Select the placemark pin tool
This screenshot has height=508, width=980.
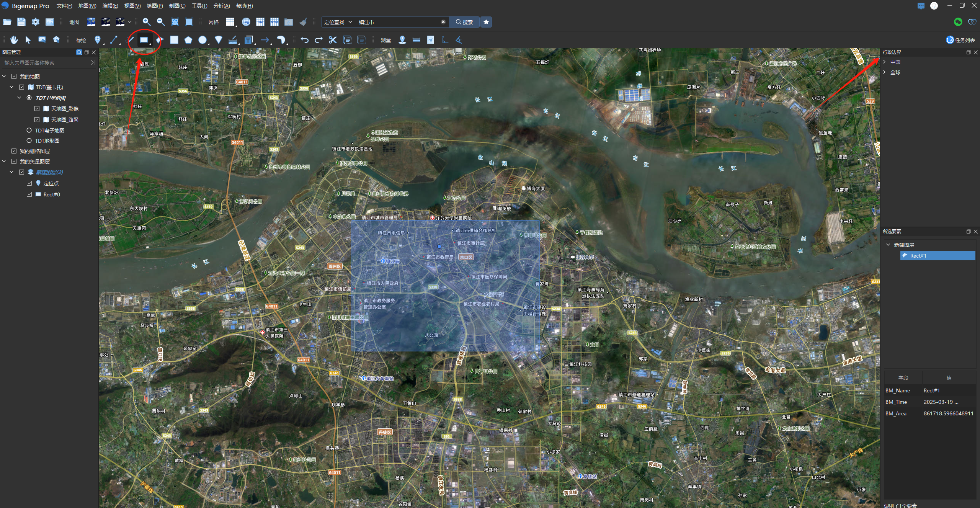pyautogui.click(x=98, y=40)
